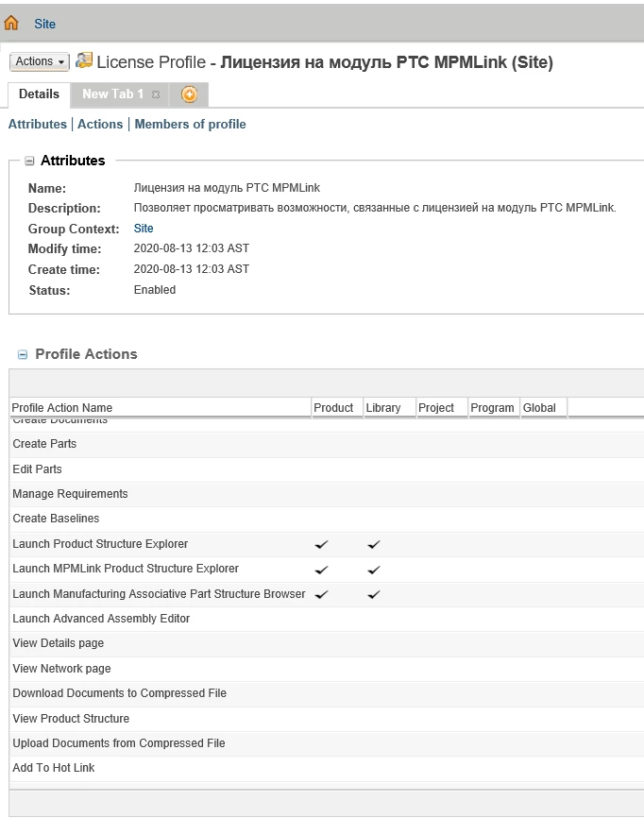Click the Program column header
Image resolution: width=644 pixels, height=835 pixels.
[x=493, y=408]
